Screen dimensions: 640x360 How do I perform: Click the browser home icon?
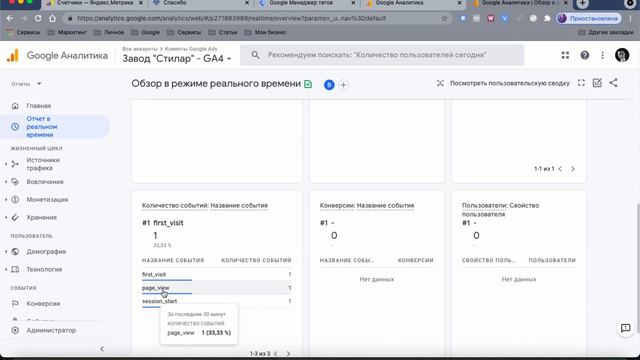coord(52,18)
